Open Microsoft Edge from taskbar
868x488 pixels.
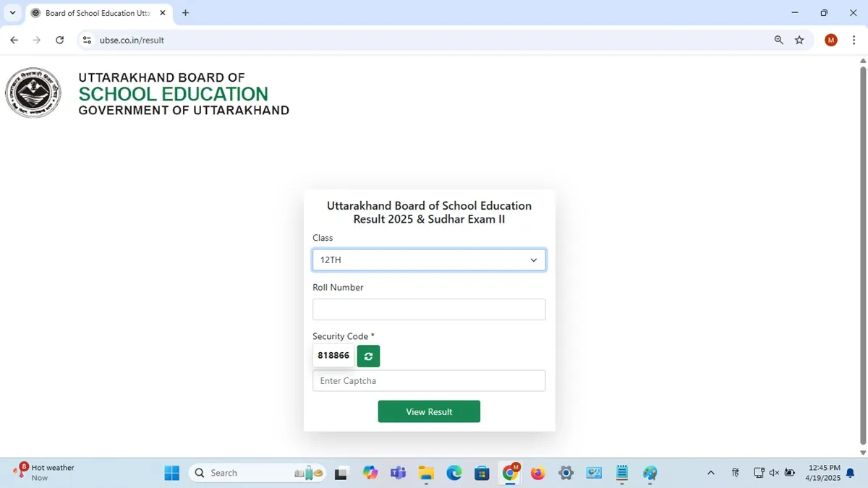pyautogui.click(x=454, y=473)
